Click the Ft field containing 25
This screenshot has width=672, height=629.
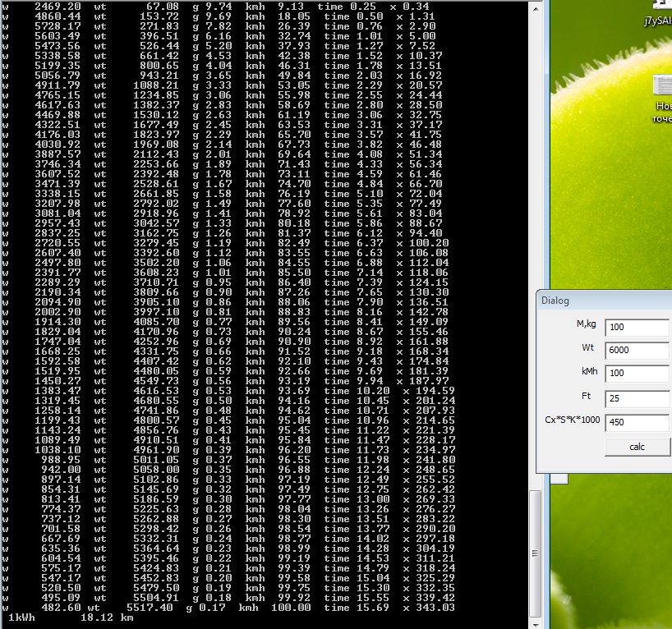point(637,399)
